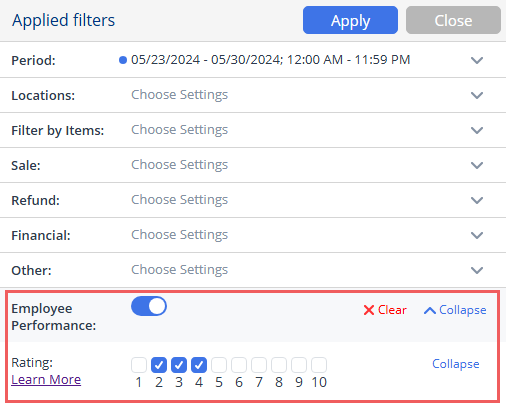Image resolution: width=506 pixels, height=412 pixels.
Task: Check rating box 10
Action: click(319, 365)
